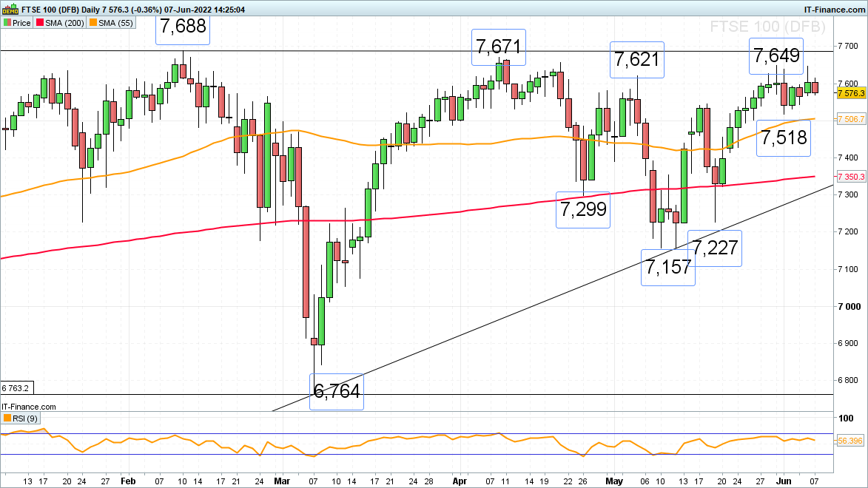The height and width of the screenshot is (488, 868).
Task: Click the May label on time axis
Action: 614,481
